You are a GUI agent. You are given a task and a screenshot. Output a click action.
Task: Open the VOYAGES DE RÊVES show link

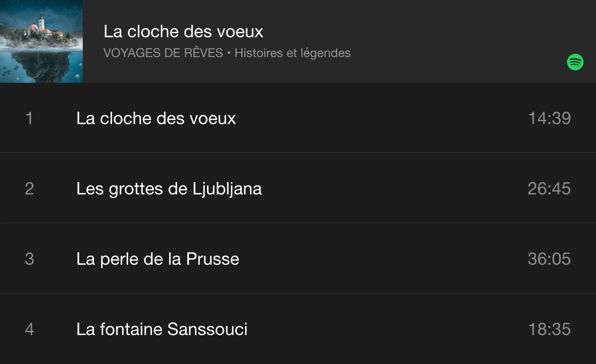click(163, 53)
